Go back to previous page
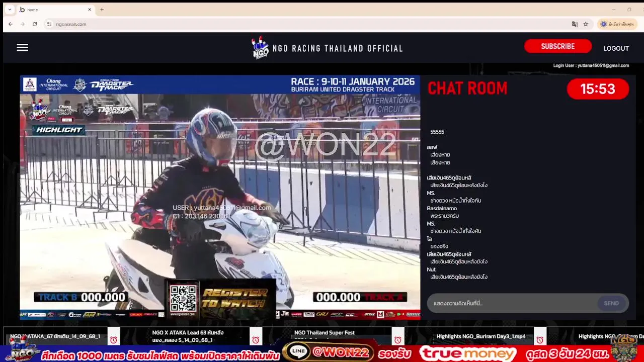644x362 pixels. tap(11, 24)
